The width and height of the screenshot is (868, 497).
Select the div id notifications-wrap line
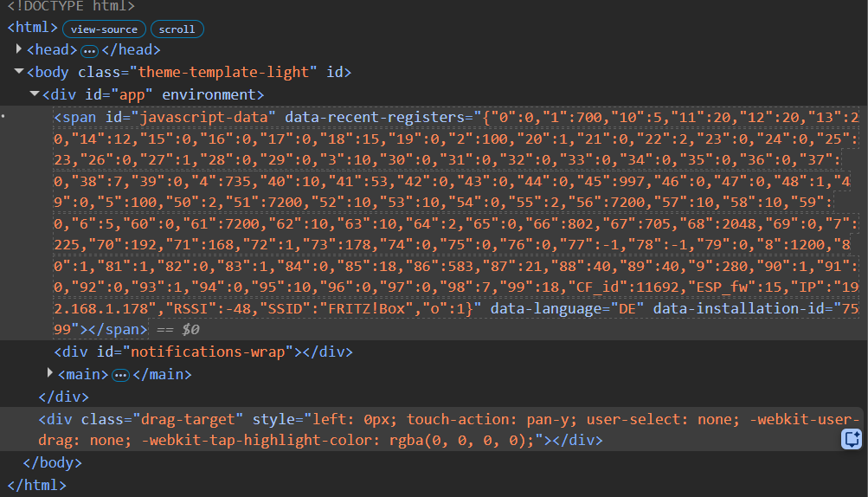coord(203,352)
